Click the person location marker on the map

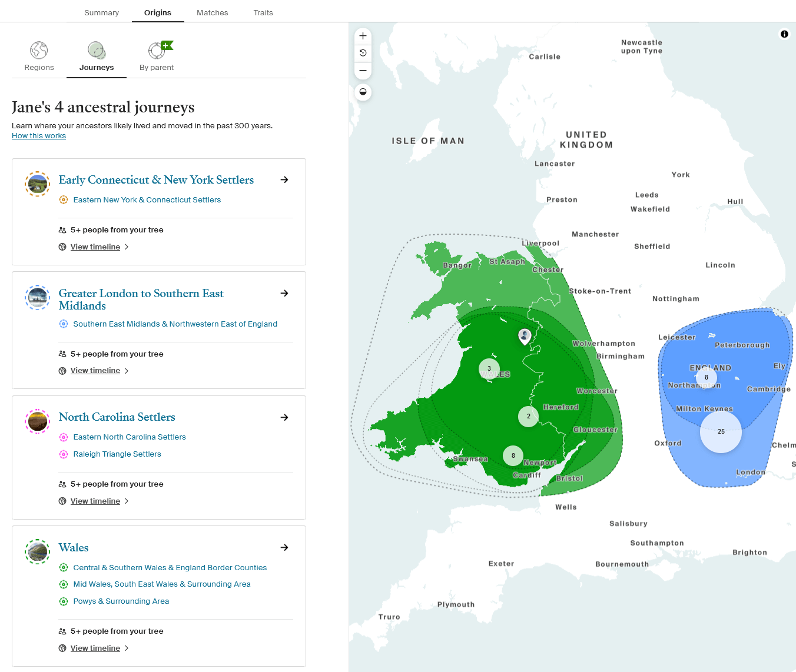pyautogui.click(x=525, y=336)
